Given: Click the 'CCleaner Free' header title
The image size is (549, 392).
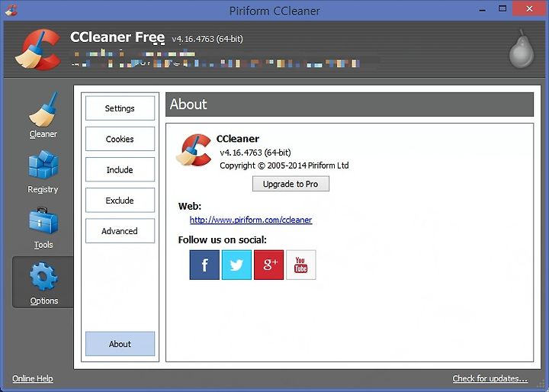Looking at the screenshot, I should click(x=117, y=37).
